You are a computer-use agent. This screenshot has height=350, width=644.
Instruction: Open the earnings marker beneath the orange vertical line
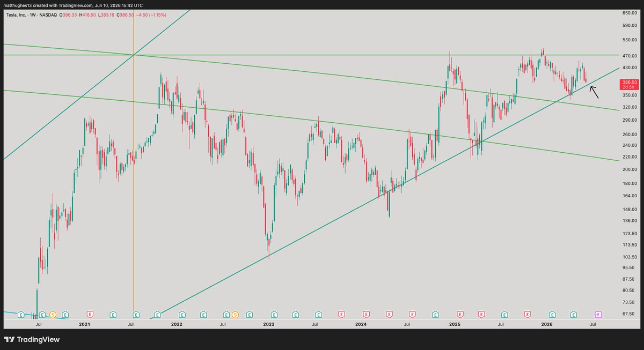[136, 314]
